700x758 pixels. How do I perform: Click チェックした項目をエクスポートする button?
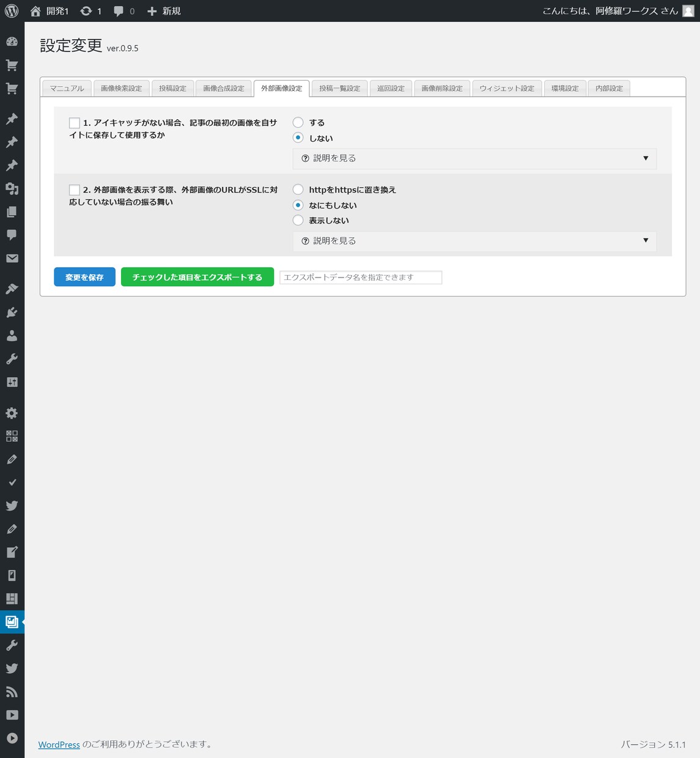[x=197, y=277]
